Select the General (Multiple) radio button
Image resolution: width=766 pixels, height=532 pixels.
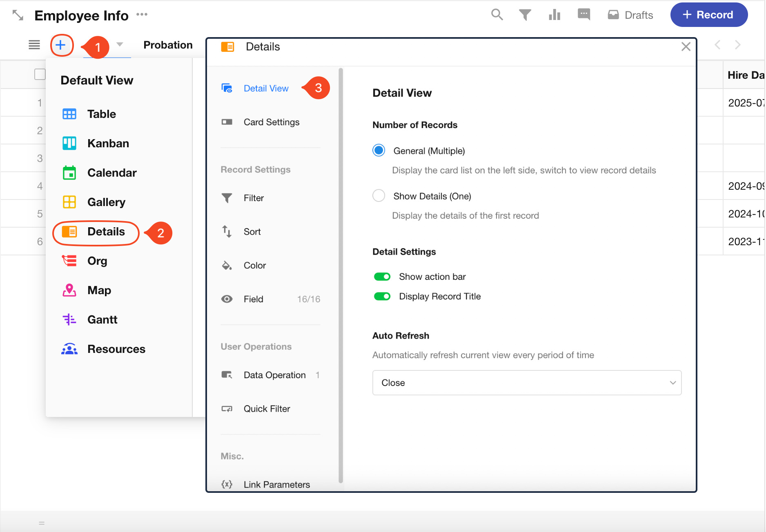[x=379, y=151]
